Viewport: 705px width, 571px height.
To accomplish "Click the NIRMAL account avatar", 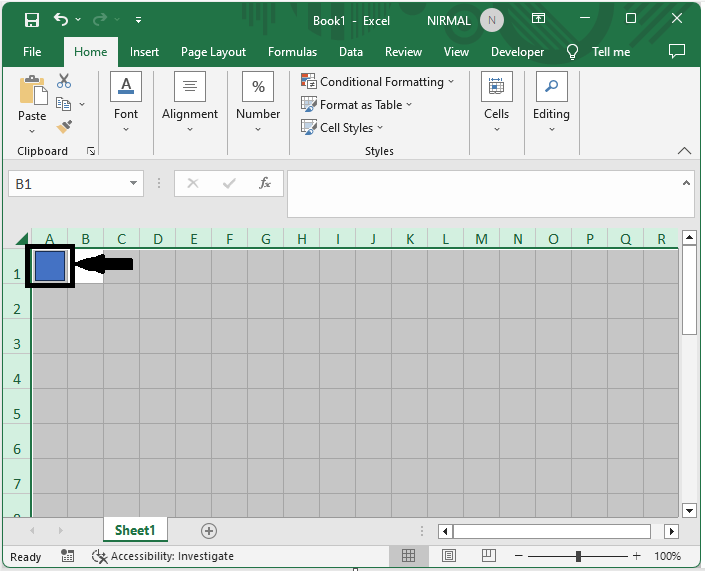I will [491, 20].
